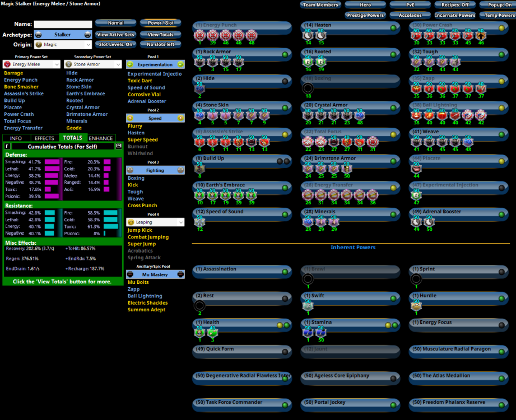
Task: Toggle the Weave power indicator light
Action: (501, 134)
